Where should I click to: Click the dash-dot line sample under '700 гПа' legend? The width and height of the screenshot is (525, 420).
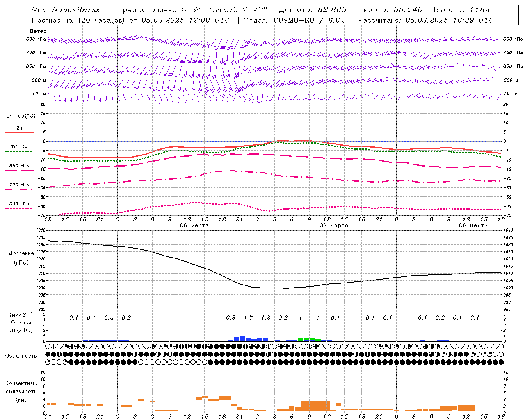tap(19, 189)
